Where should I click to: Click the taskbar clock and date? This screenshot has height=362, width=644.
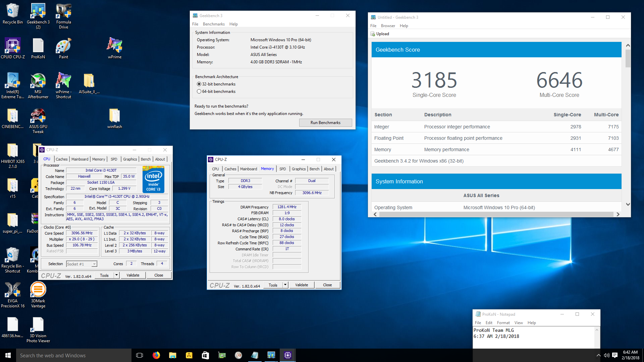630,355
